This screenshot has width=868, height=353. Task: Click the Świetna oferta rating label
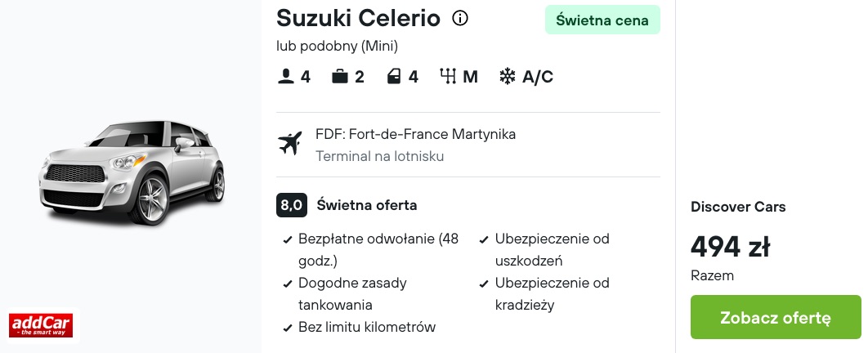367,205
